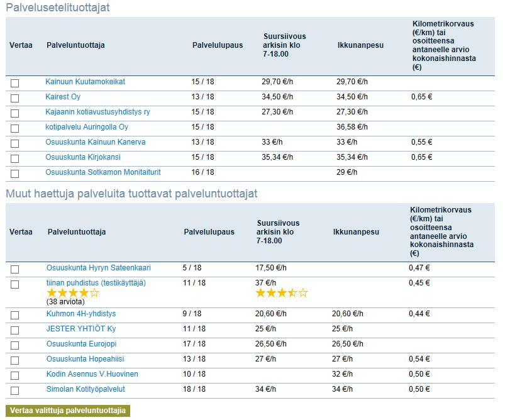
Task: Select the 29,70 €/h Suursiivous price of Kainuun Kuutamokeikat
Action: point(277,82)
